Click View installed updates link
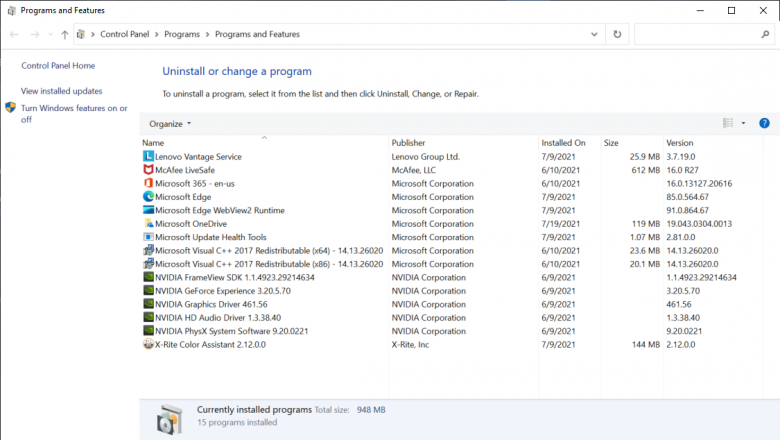This screenshot has width=780, height=440. (x=61, y=91)
